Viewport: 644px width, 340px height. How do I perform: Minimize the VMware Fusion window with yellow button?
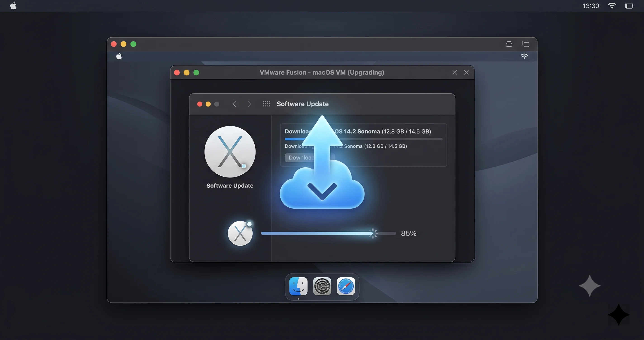point(187,73)
